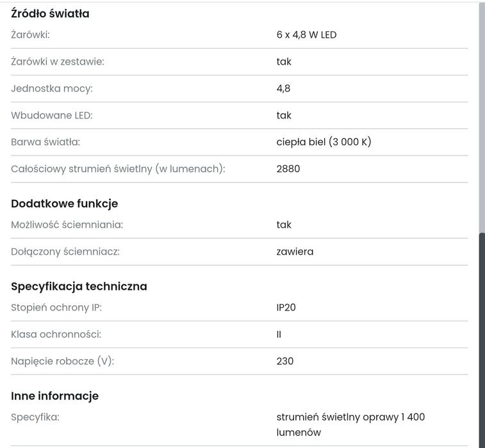Click the Klasa ochronności label

pos(56,334)
